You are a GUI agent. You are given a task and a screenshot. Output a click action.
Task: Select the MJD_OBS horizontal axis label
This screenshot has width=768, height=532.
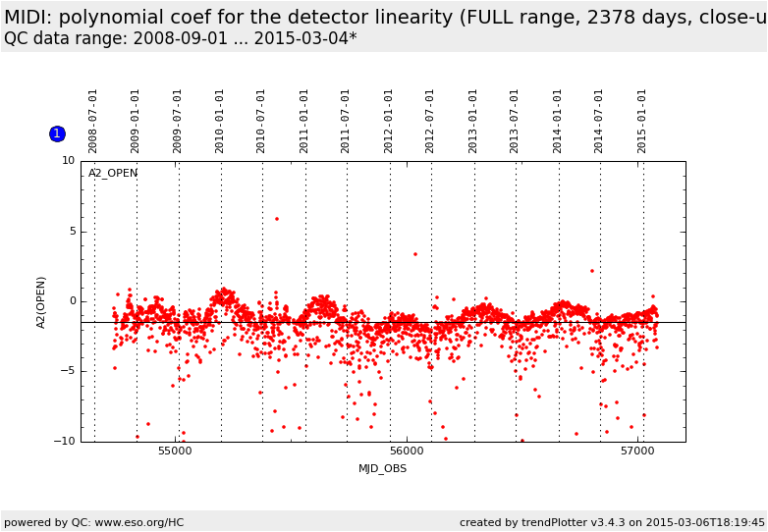click(x=382, y=468)
